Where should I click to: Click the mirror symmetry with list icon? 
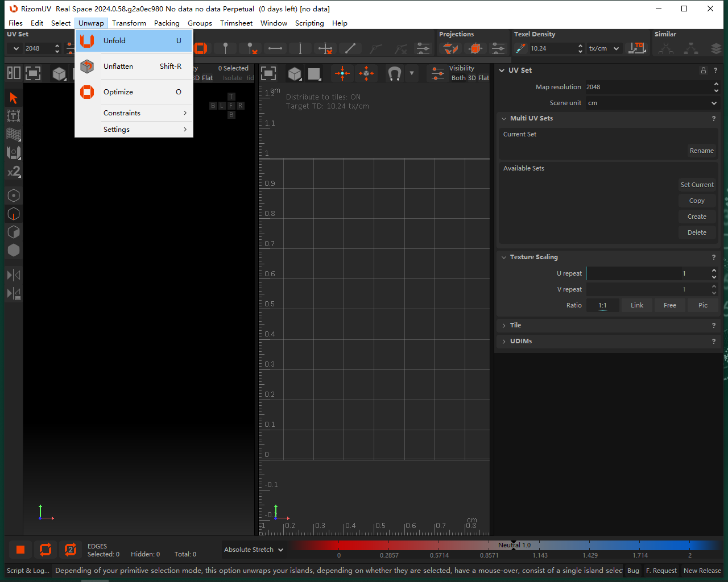click(14, 293)
